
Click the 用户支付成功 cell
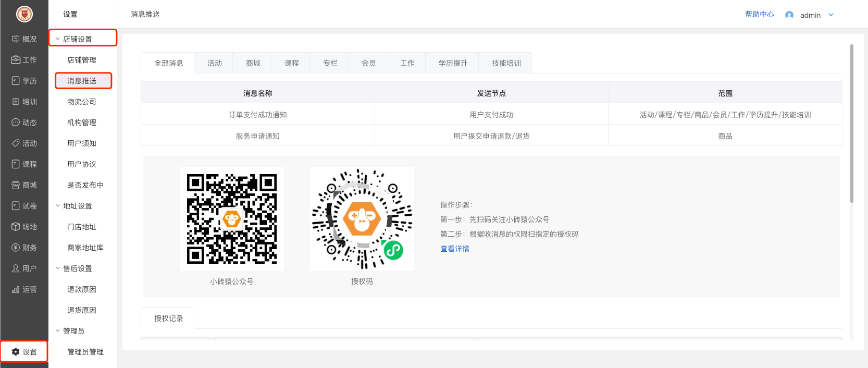tap(491, 115)
